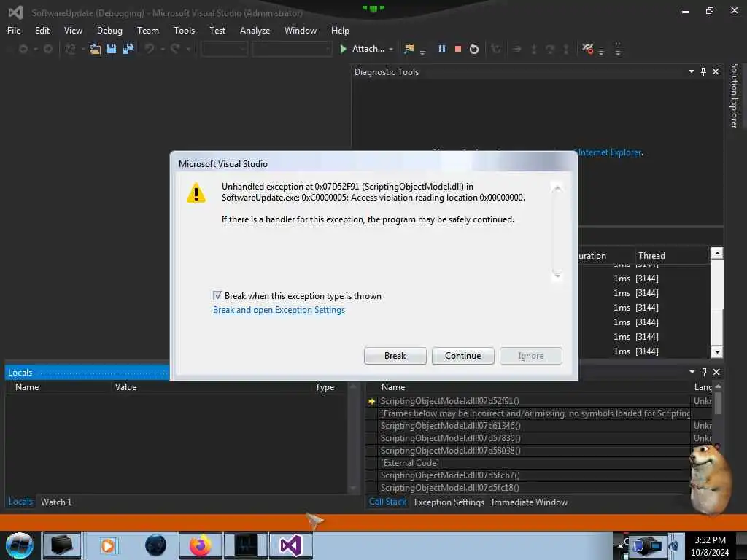
Task: Expand the toolbar overflow options at far right
Action: pyautogui.click(x=618, y=49)
